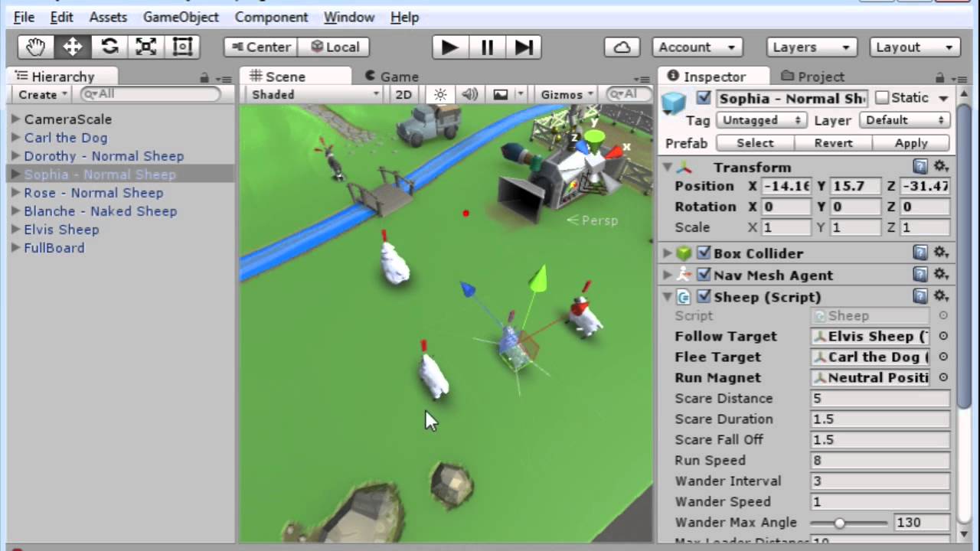Select the Rotate tool
This screenshot has width=980, height=551.
tap(109, 47)
